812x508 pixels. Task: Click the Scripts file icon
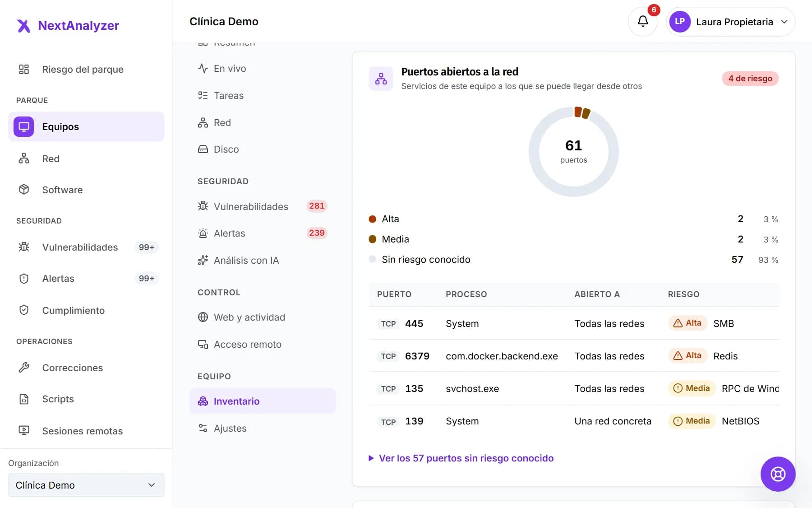point(24,399)
